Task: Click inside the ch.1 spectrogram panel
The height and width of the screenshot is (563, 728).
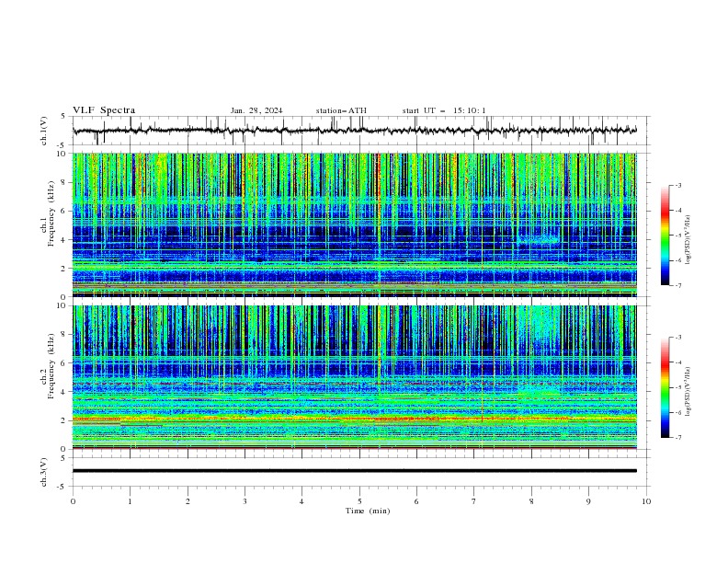Action: point(355,224)
